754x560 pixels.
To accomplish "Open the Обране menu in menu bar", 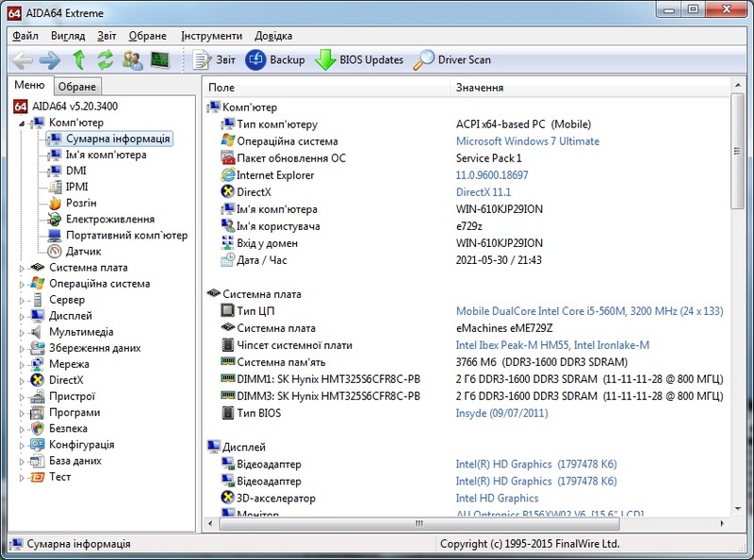I will coord(148,36).
